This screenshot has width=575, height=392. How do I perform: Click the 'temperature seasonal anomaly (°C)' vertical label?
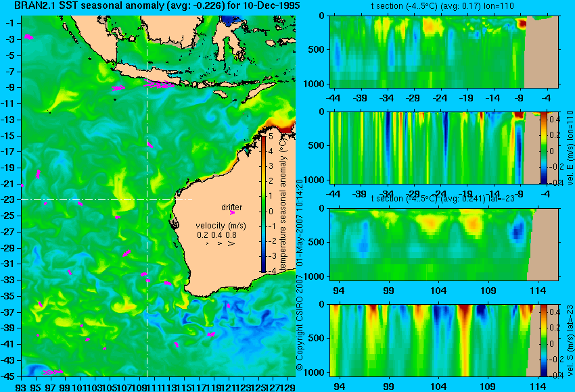click(x=283, y=203)
